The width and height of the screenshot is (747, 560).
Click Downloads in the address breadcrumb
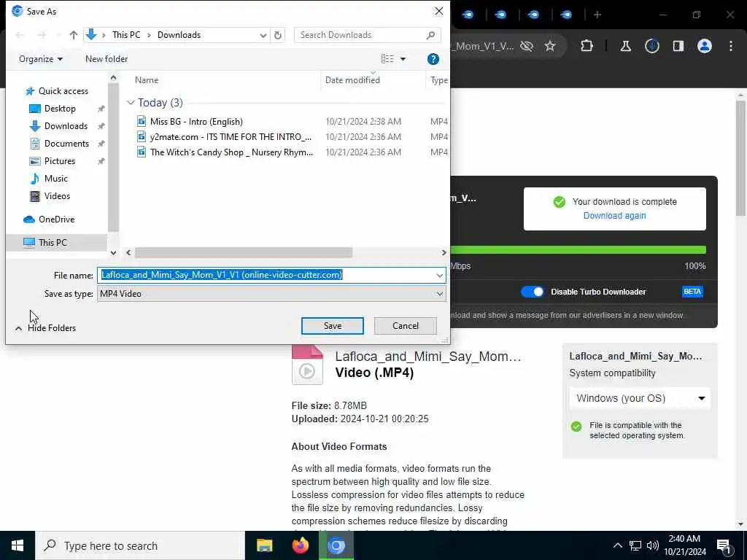(179, 35)
